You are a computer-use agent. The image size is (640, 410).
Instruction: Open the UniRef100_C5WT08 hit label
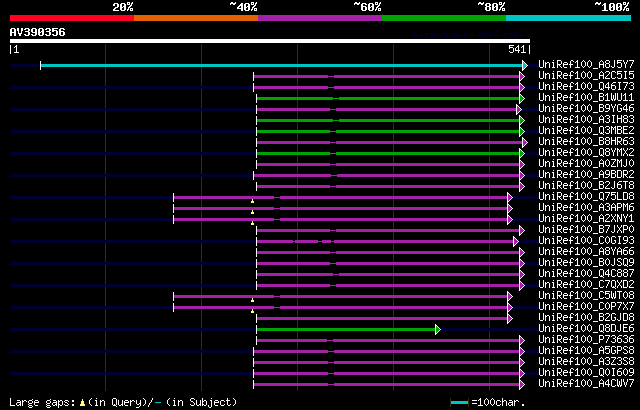pos(587,296)
